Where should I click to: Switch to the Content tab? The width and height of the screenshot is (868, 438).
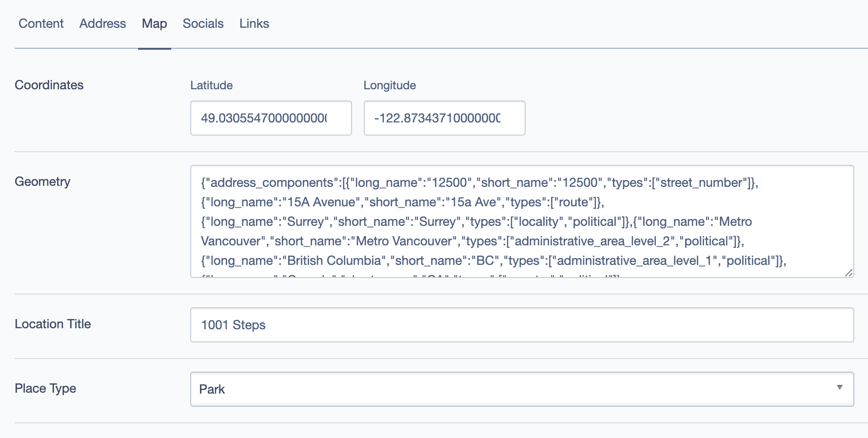pyautogui.click(x=41, y=23)
